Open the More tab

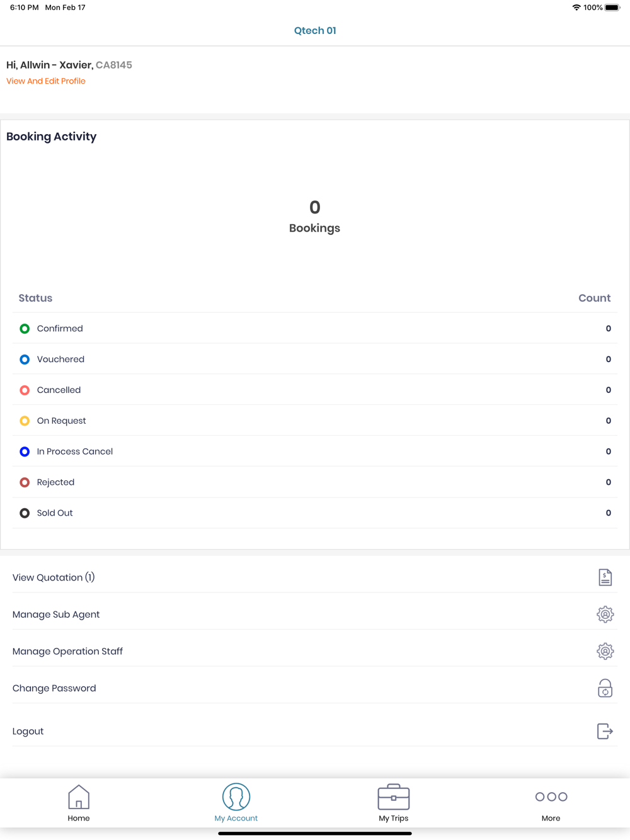tap(551, 803)
